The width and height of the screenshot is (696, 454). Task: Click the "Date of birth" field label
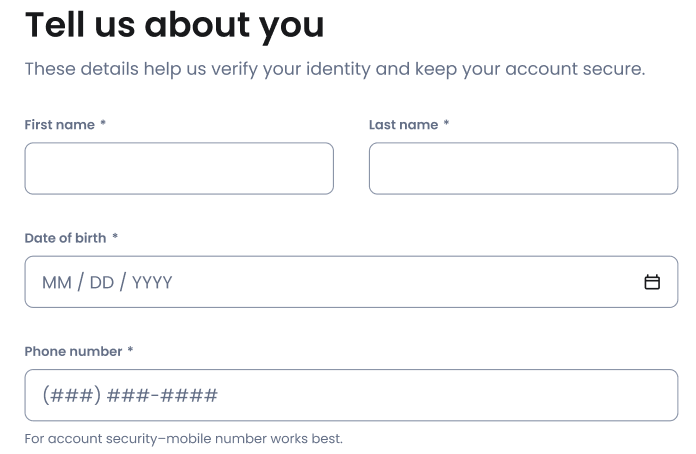pyautogui.click(x=65, y=238)
